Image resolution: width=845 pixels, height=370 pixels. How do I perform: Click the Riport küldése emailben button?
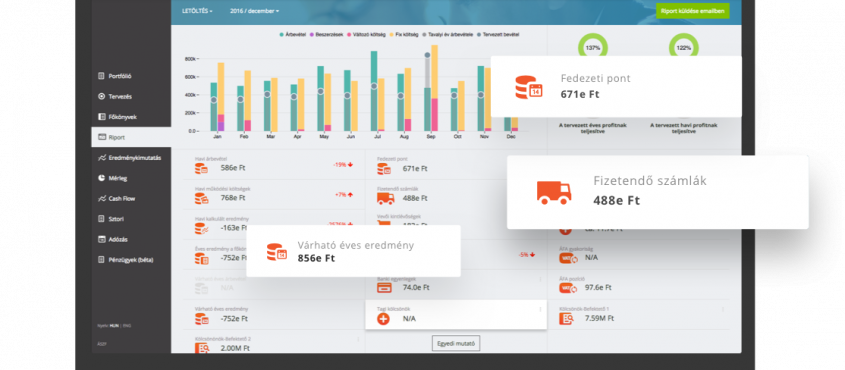pyautogui.click(x=692, y=11)
